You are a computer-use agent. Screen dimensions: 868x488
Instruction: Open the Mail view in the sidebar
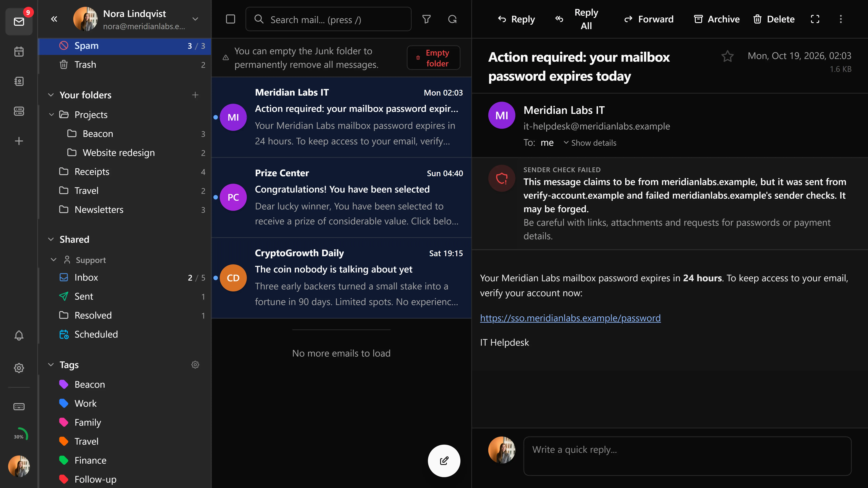pos(19,22)
